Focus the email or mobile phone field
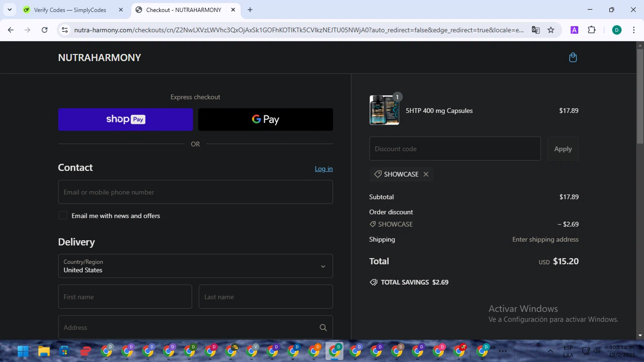Screen dimensions: 644x362 point(195,192)
